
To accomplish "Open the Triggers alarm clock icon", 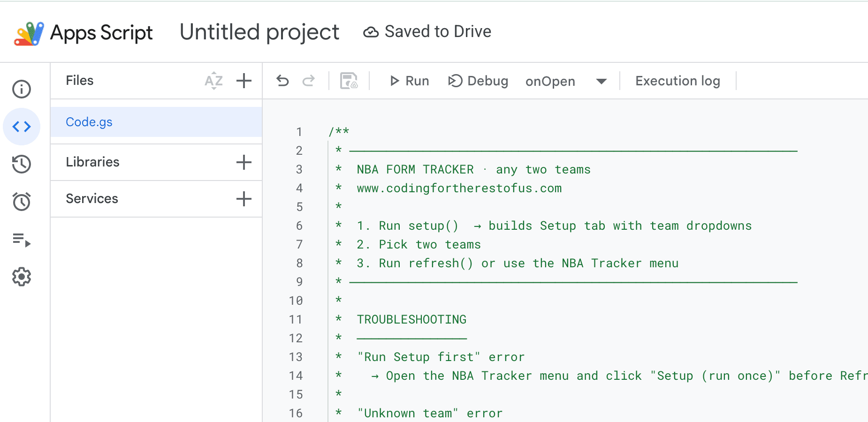I will pos(22,201).
